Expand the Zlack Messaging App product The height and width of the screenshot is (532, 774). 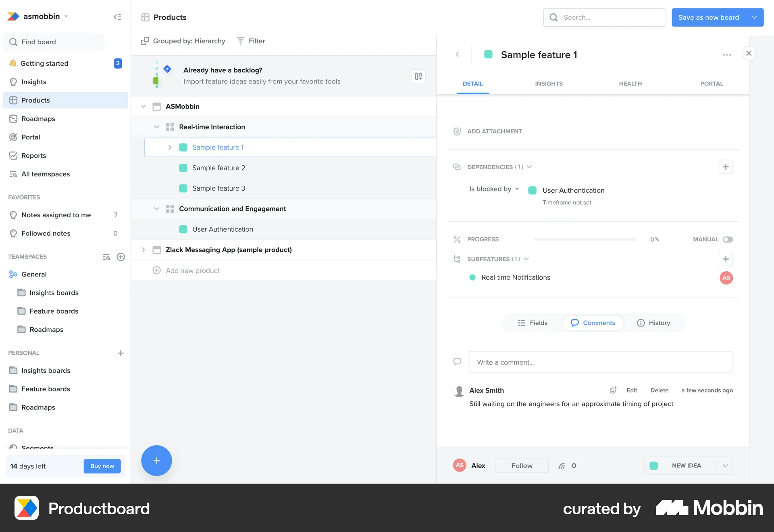[143, 249]
